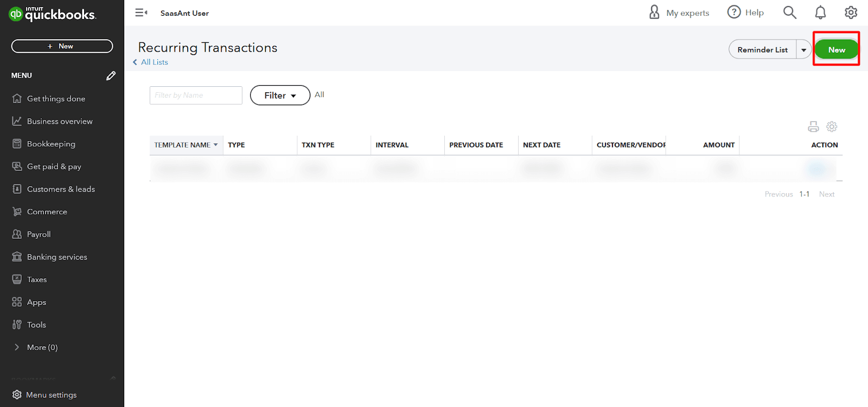
Task: Click the Get paid & pay icon
Action: coord(17,166)
